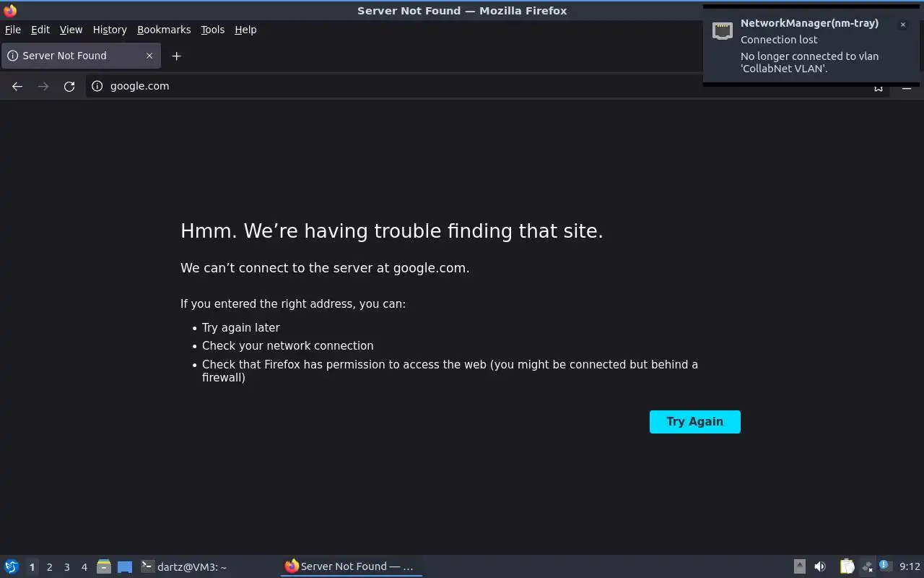Activate the Firefox taskbar entry
The width and height of the screenshot is (924, 578).
point(352,566)
